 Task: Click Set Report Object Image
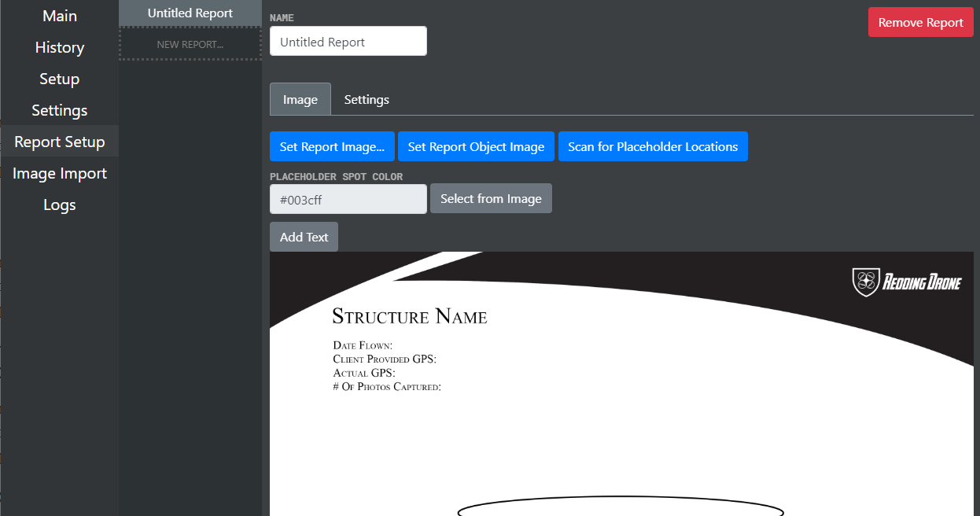coord(476,146)
